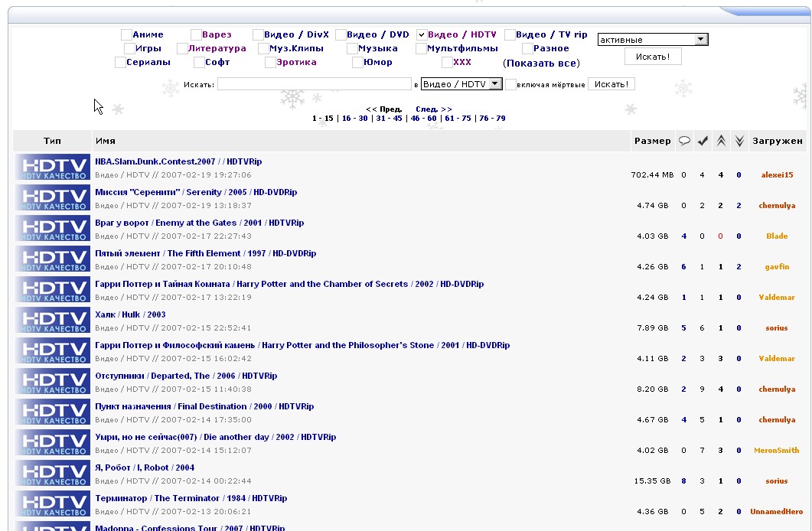Click the След. >> next page link
Screen dimensions: 812x531
coord(434,109)
